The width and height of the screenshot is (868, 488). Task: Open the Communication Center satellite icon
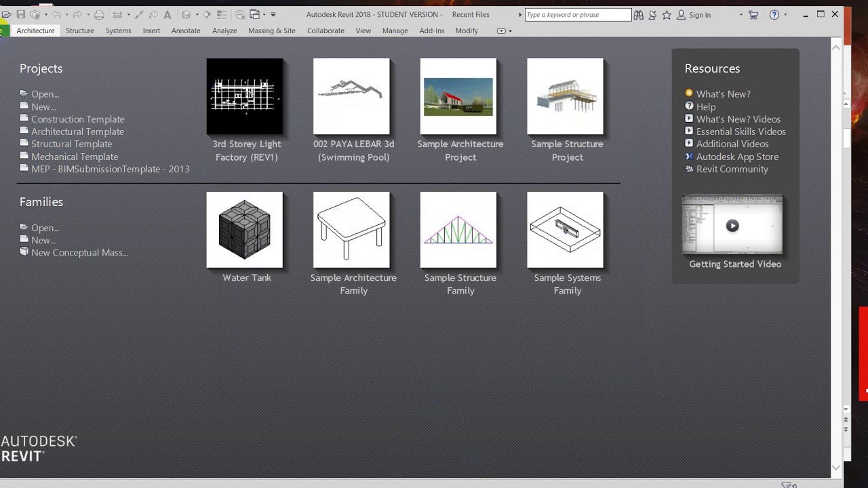coord(652,14)
